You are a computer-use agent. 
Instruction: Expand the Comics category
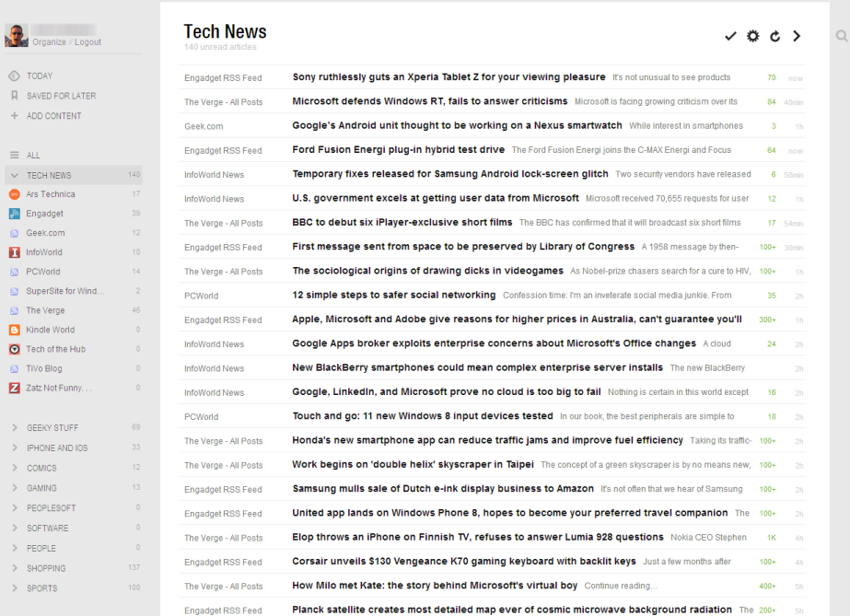(x=15, y=468)
